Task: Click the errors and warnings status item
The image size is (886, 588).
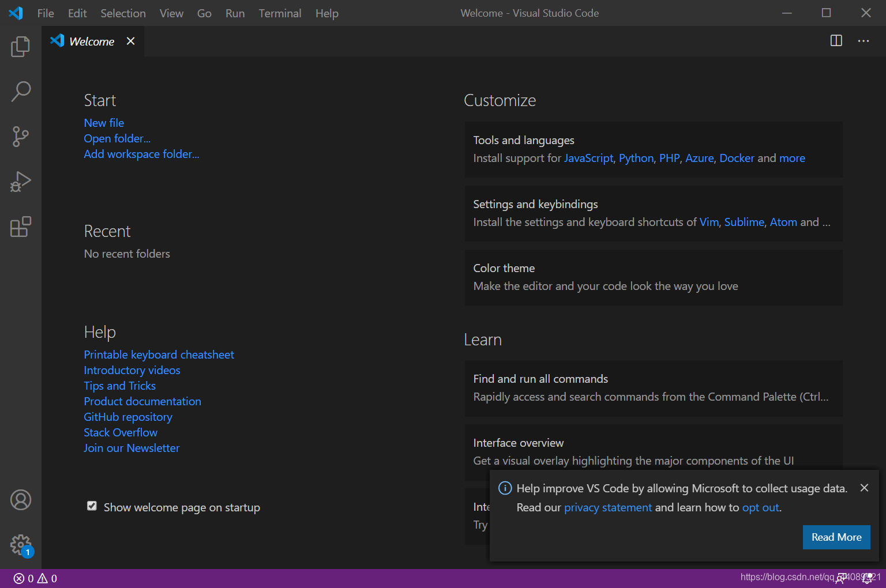Action: (x=35, y=578)
